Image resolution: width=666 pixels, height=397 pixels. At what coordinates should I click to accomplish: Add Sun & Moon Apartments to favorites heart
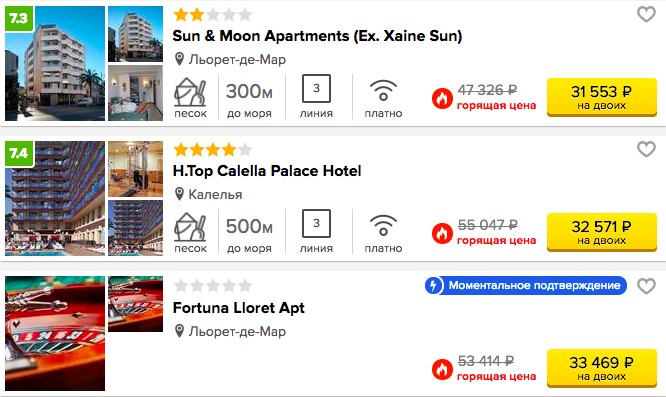(646, 14)
